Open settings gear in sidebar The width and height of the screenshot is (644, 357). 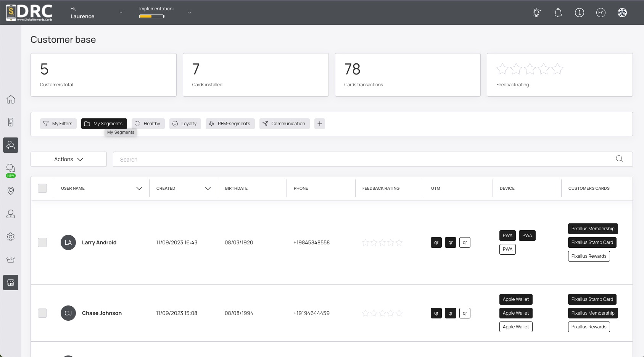(11, 237)
